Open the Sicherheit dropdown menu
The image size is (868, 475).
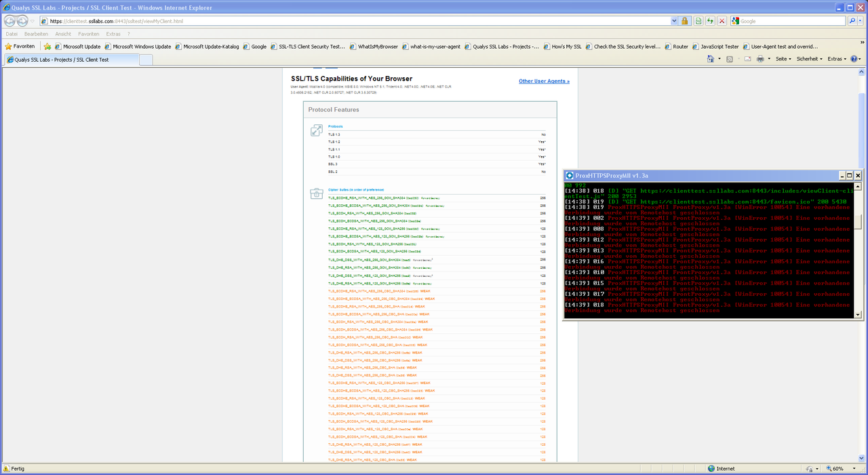[x=809, y=59]
